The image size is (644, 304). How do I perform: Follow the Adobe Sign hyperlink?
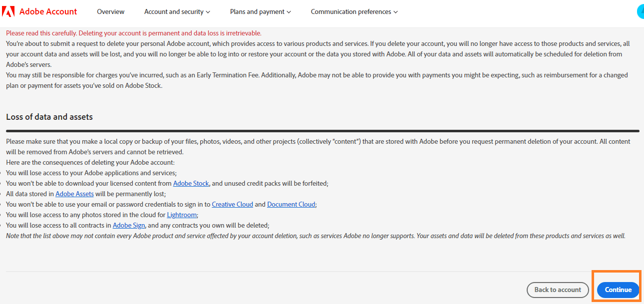129,225
